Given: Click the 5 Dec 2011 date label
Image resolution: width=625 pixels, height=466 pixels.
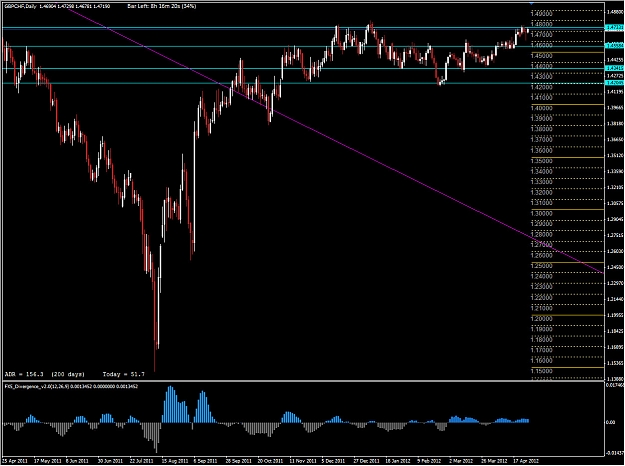Looking at the screenshot, I should tap(334, 460).
